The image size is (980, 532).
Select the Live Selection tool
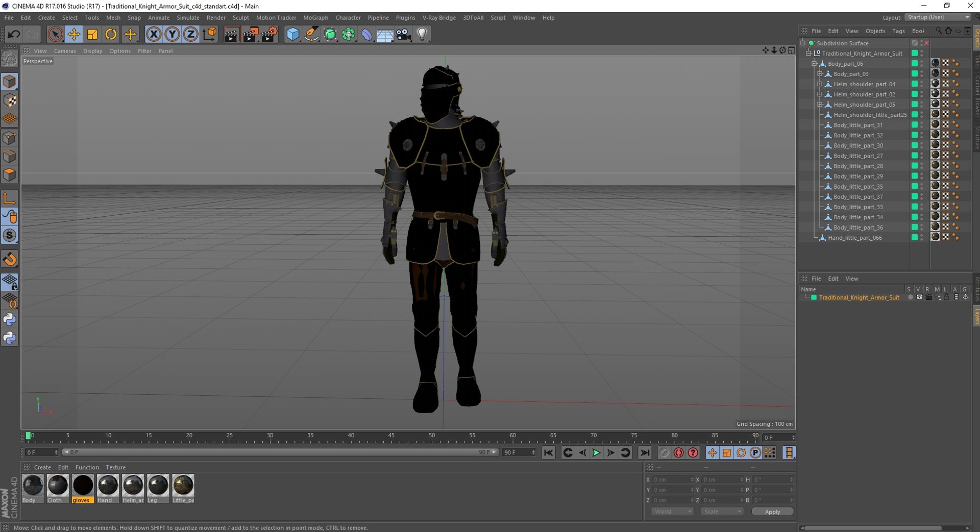click(x=55, y=34)
